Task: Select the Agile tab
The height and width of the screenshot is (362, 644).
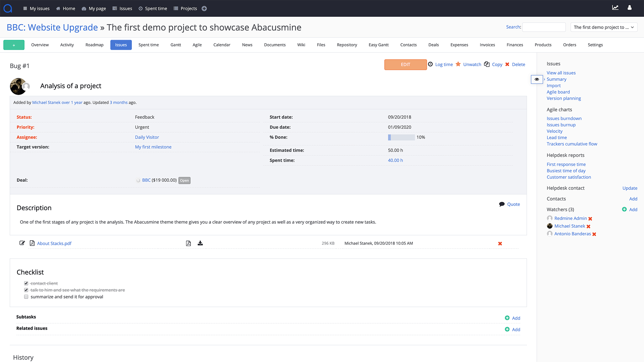Action: click(197, 45)
